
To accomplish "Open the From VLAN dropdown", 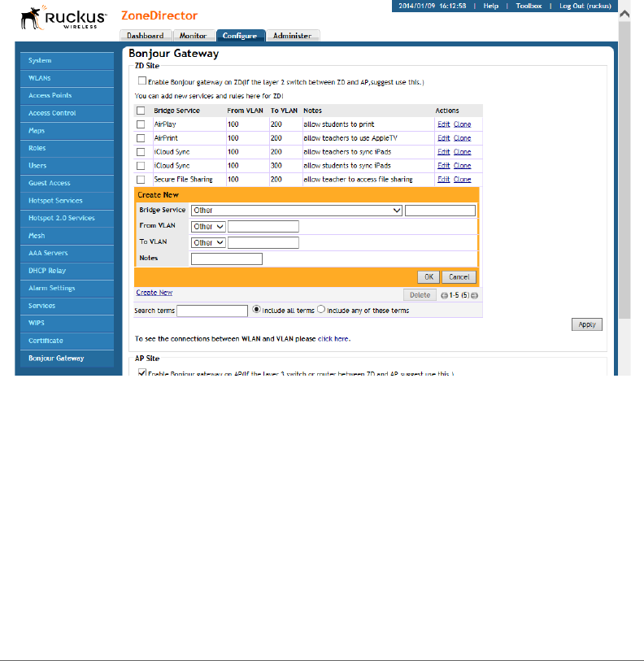I will pyautogui.click(x=208, y=227).
